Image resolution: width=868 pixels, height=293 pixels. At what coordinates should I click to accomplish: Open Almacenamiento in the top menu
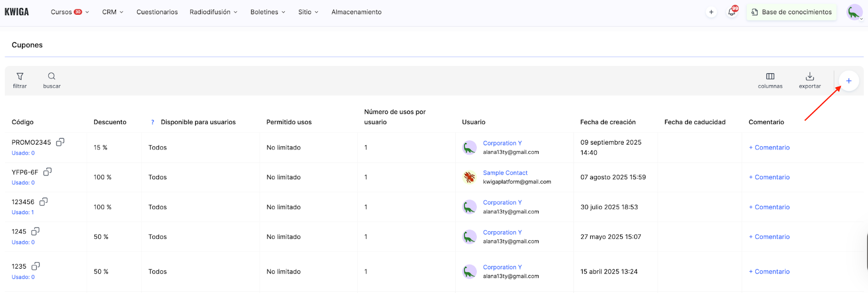pyautogui.click(x=356, y=12)
